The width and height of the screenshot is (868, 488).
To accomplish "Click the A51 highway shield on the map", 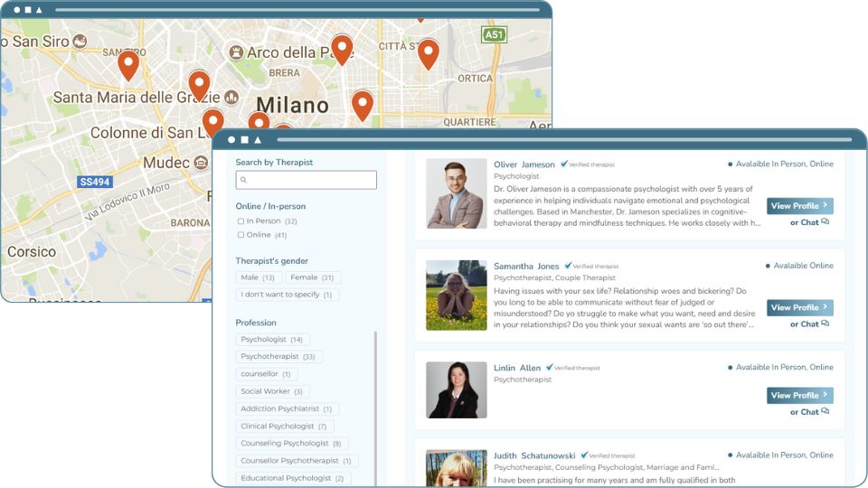I will [494, 35].
